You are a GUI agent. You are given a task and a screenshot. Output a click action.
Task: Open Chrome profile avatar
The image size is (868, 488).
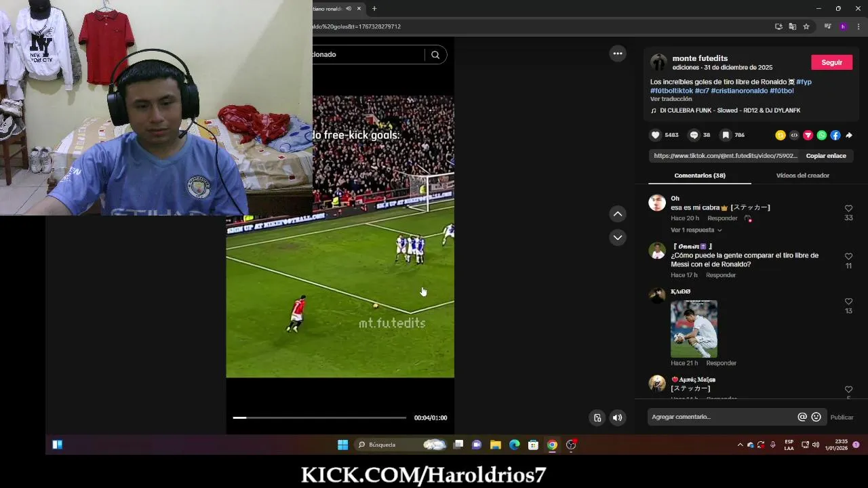(843, 26)
